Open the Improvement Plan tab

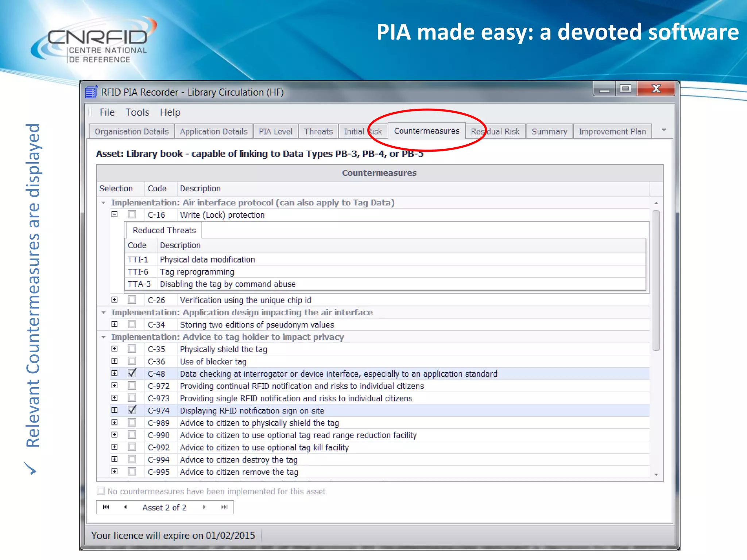coord(612,132)
